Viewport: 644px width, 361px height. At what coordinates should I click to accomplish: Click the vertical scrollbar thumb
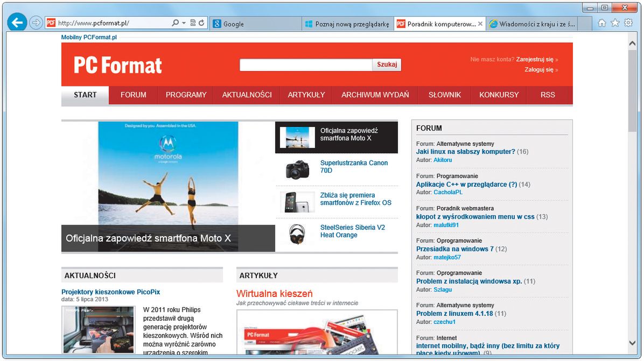click(x=633, y=90)
